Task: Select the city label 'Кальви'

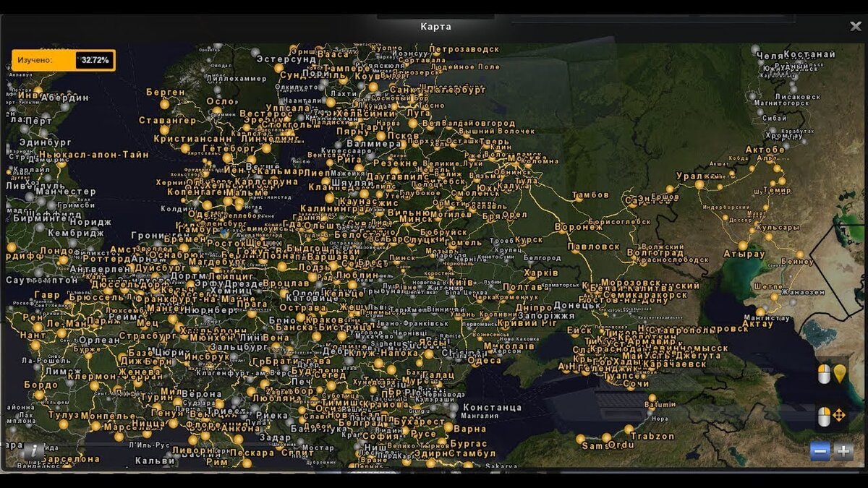Action: coord(155,461)
